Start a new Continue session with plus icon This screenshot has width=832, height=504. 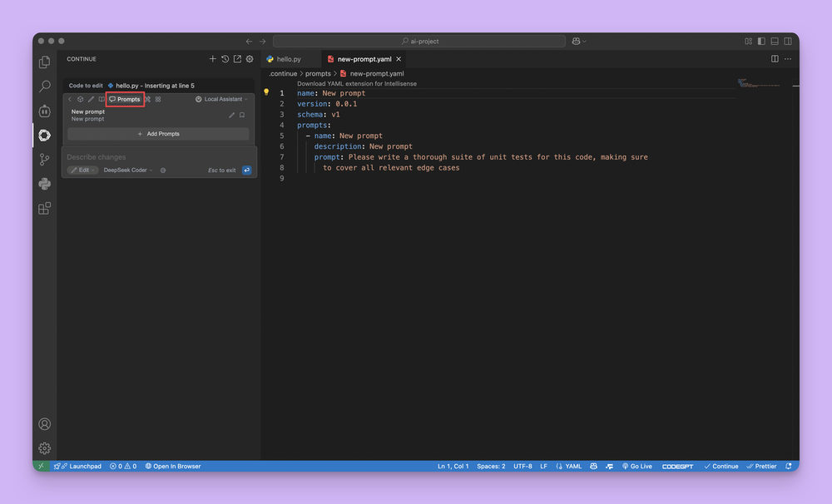[x=212, y=59]
